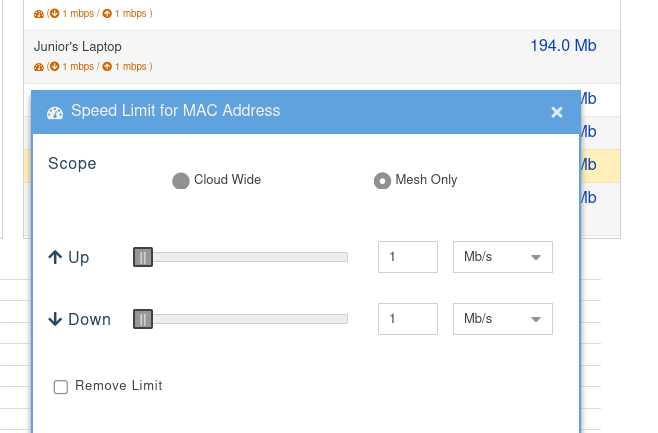Image resolution: width=658 pixels, height=433 pixels.
Task: Click the Down speed value input field
Action: coord(408,320)
